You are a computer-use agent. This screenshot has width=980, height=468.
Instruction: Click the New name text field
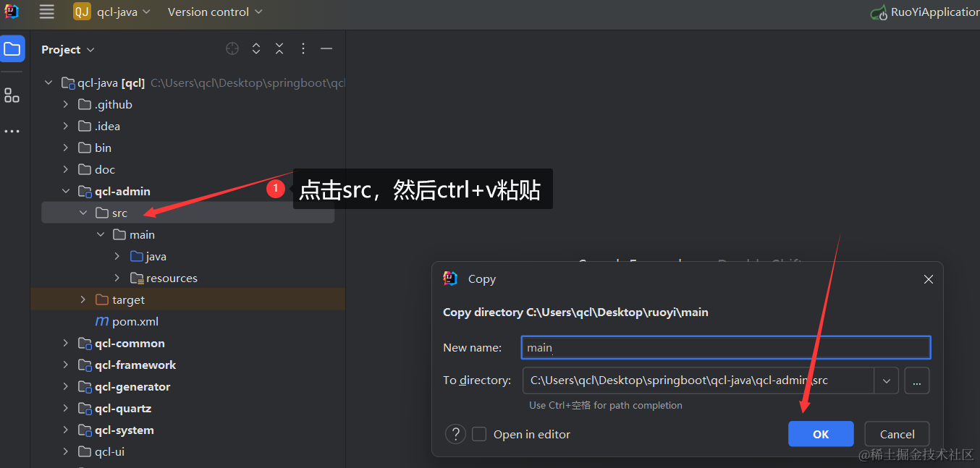click(x=725, y=347)
